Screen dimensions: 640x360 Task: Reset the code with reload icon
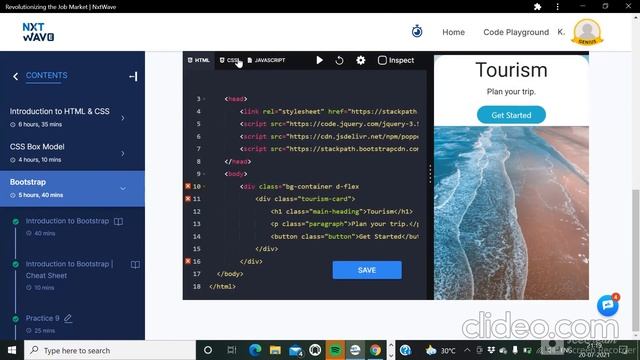pyautogui.click(x=339, y=61)
